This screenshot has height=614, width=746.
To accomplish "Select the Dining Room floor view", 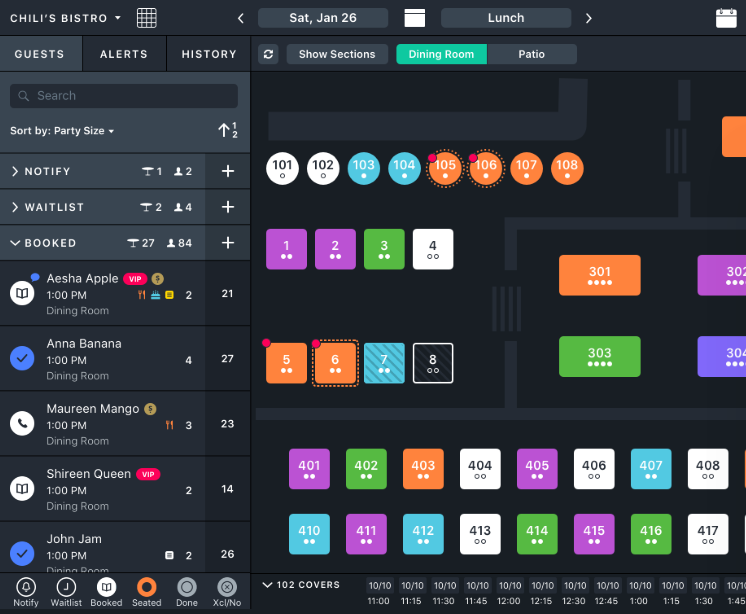I will coord(441,54).
